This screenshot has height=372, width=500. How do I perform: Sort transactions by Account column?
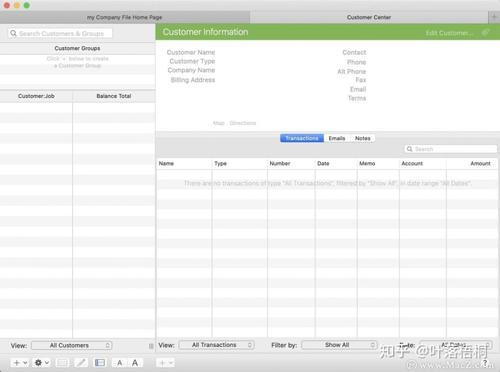pyautogui.click(x=423, y=163)
